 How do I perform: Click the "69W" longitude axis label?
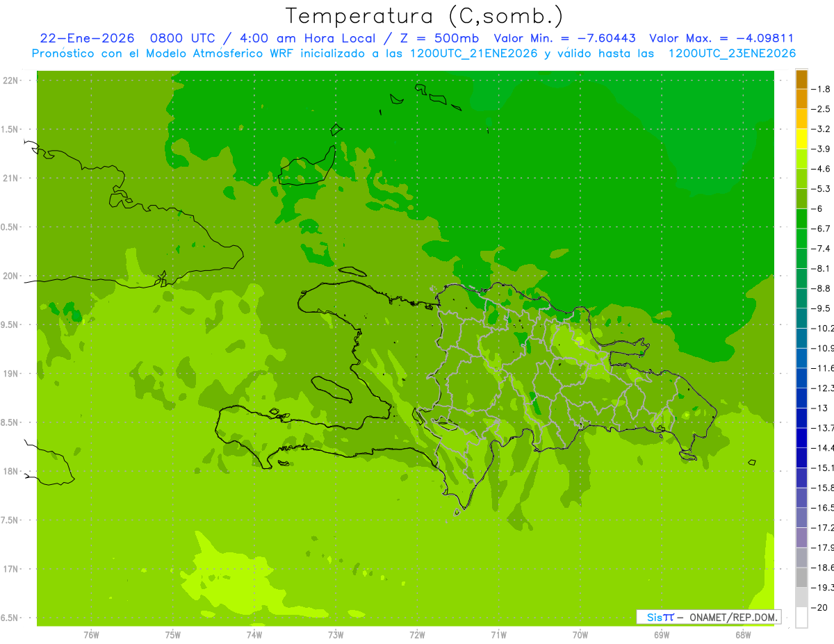coord(662,634)
